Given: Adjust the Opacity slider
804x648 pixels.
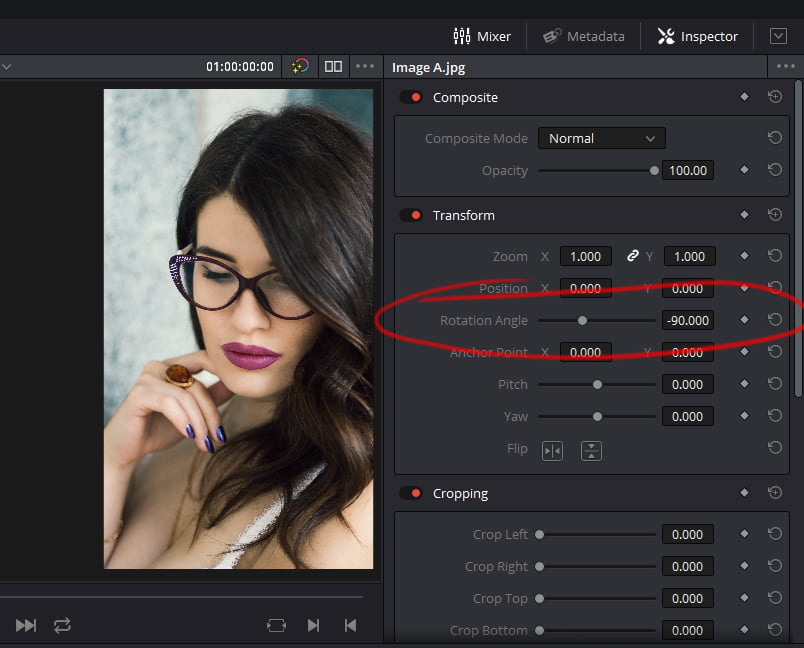Looking at the screenshot, I should click(598, 171).
